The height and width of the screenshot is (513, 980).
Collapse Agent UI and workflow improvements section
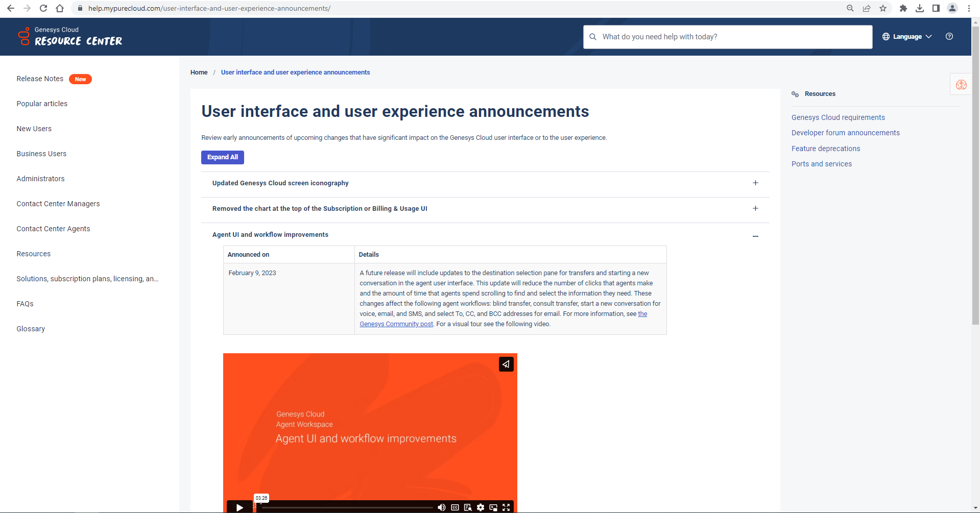(x=755, y=236)
